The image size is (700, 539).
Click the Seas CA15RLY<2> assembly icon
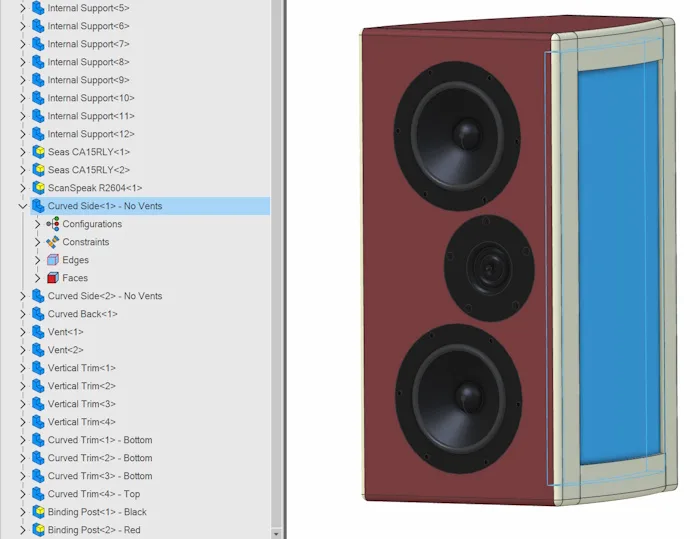(x=38, y=170)
